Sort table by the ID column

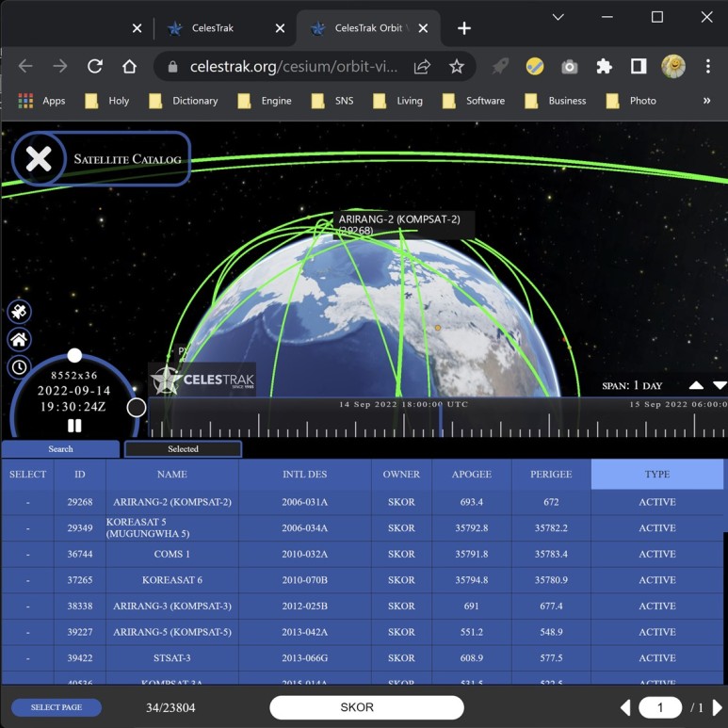pos(80,474)
